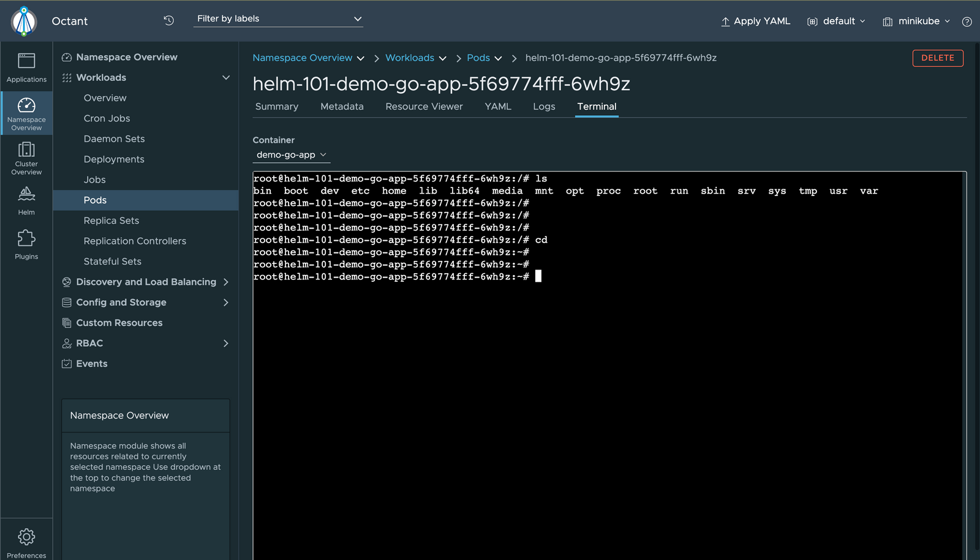Click the Events icon in the sidebar
The width and height of the screenshot is (980, 560).
(67, 363)
